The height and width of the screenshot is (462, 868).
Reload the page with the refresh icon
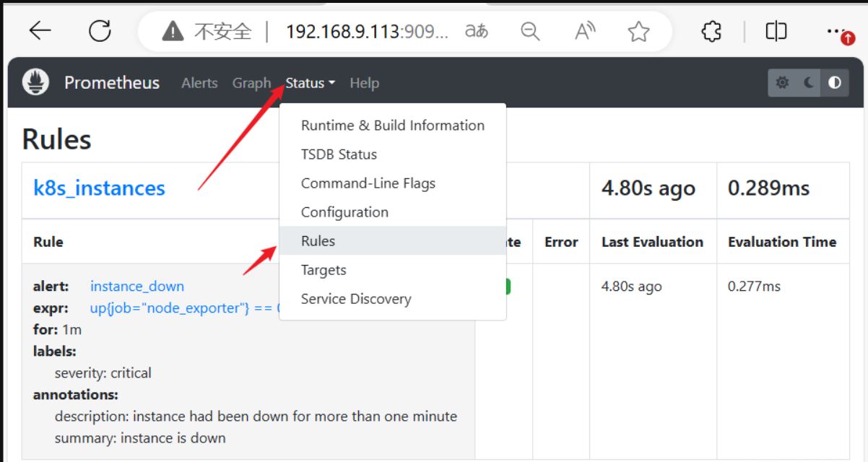point(100,30)
